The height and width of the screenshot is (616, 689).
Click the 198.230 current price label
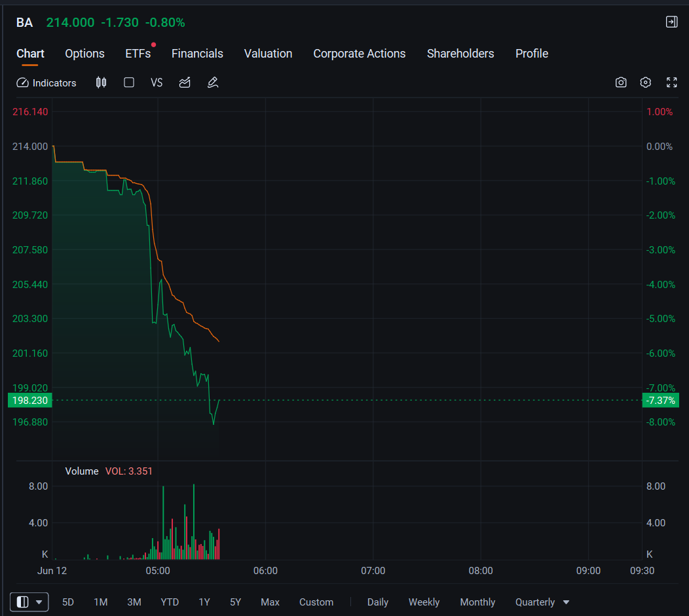pos(30,401)
